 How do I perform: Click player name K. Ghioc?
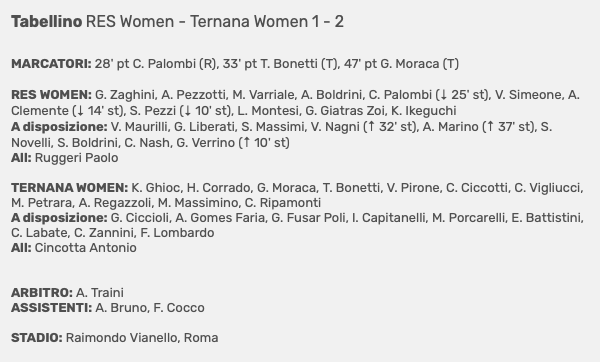[155, 188]
